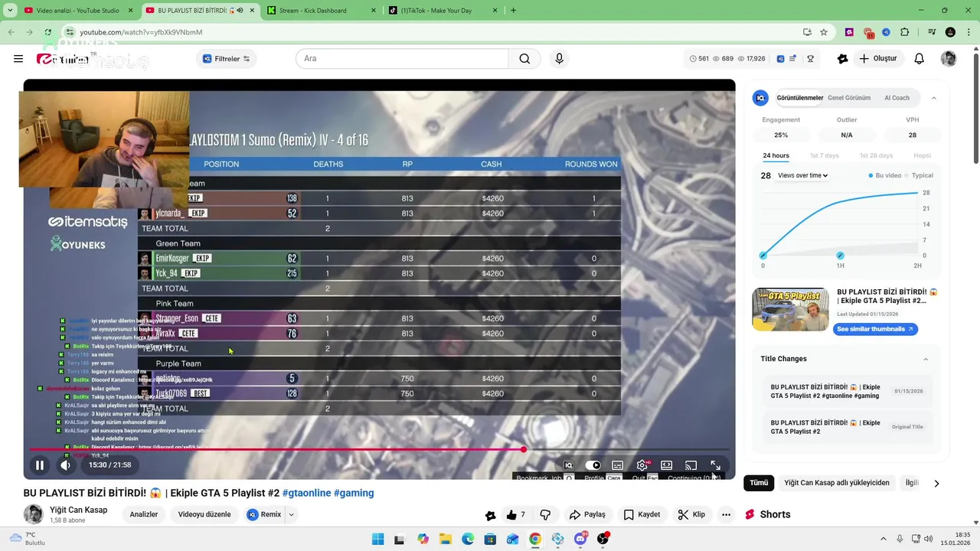The width and height of the screenshot is (980, 551).
Task: Seek using the red progress bar handle
Action: pos(524,449)
